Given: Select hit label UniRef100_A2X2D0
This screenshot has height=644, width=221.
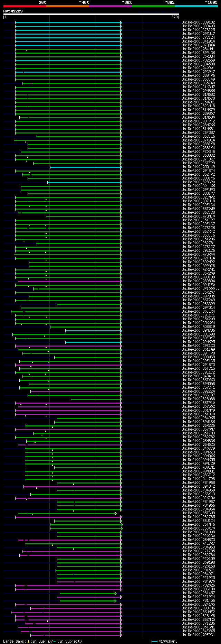Looking at the screenshot, I should pos(198,498).
